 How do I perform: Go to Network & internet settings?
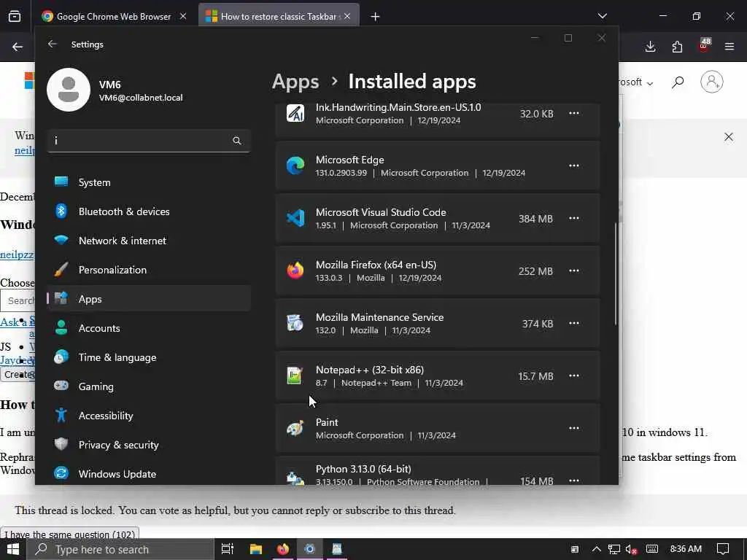click(149, 241)
